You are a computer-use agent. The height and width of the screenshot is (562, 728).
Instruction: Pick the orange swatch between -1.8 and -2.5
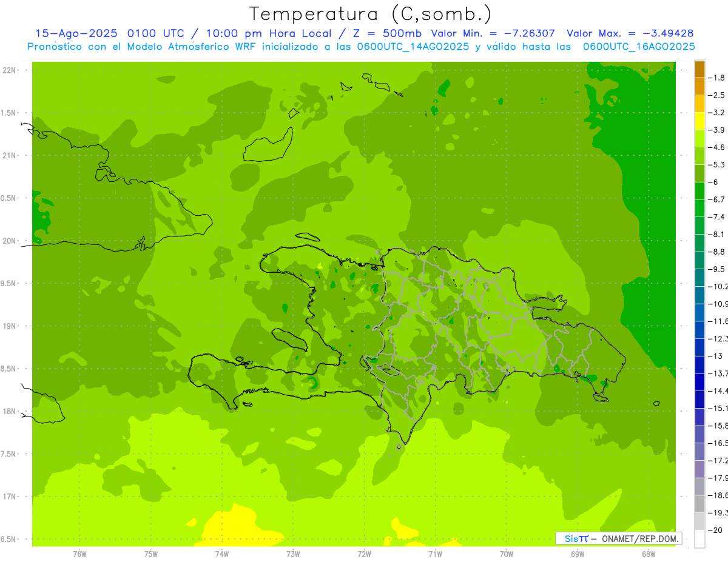pos(699,86)
